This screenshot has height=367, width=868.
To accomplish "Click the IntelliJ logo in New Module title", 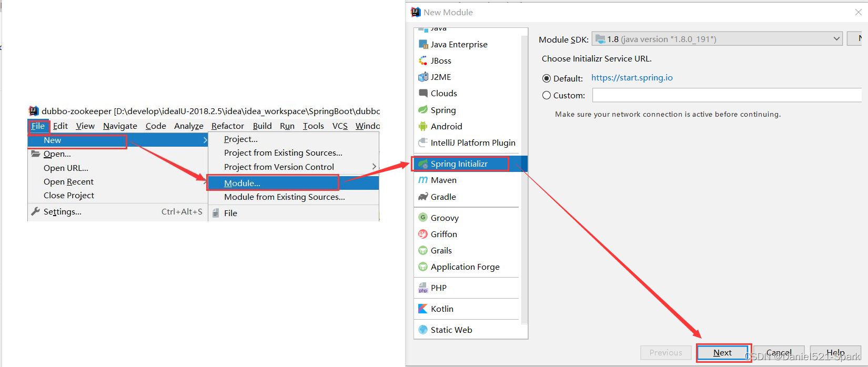I will [416, 12].
